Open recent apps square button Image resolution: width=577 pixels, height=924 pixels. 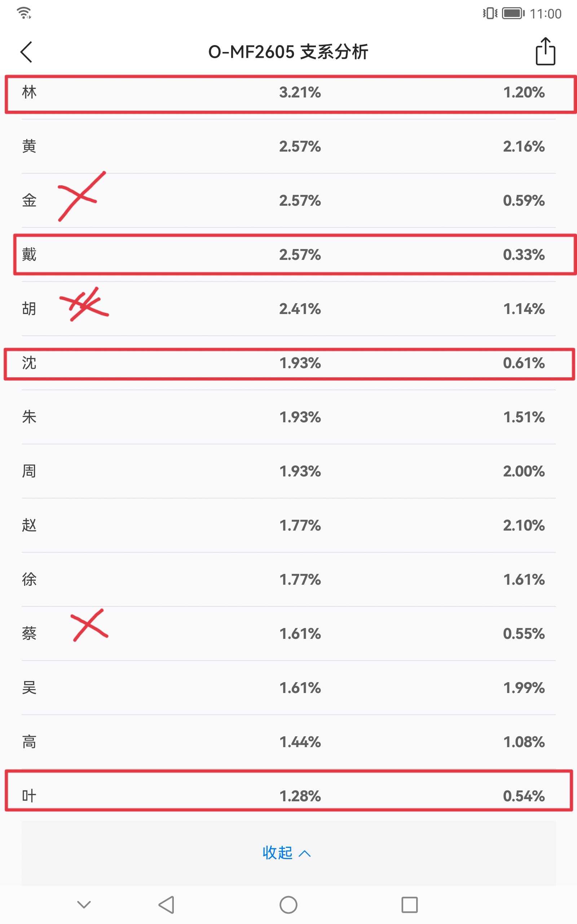click(x=409, y=905)
